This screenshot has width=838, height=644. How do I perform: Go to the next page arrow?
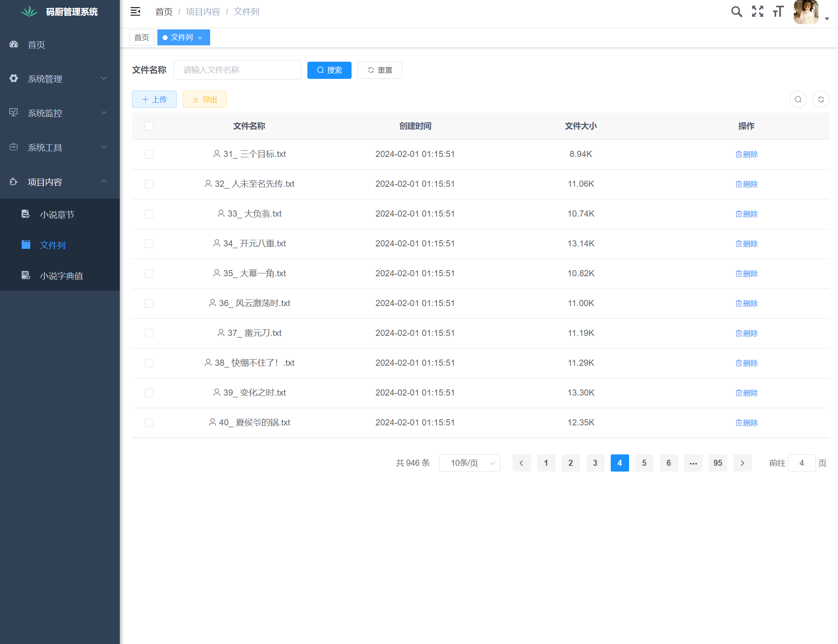(742, 463)
